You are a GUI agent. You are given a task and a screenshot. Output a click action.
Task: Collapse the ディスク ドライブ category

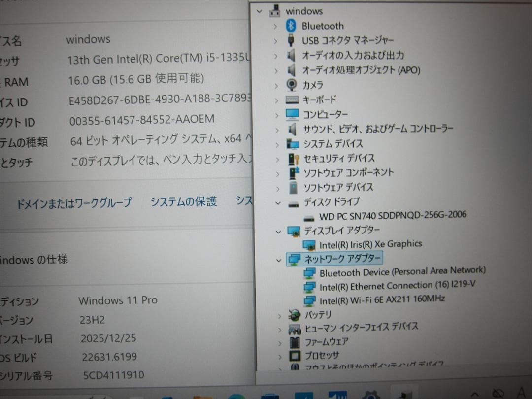[x=278, y=203]
